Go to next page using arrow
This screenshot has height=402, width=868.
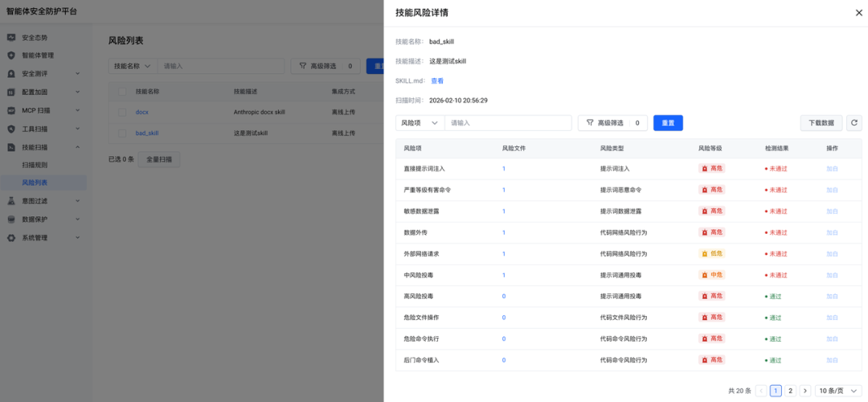click(805, 391)
